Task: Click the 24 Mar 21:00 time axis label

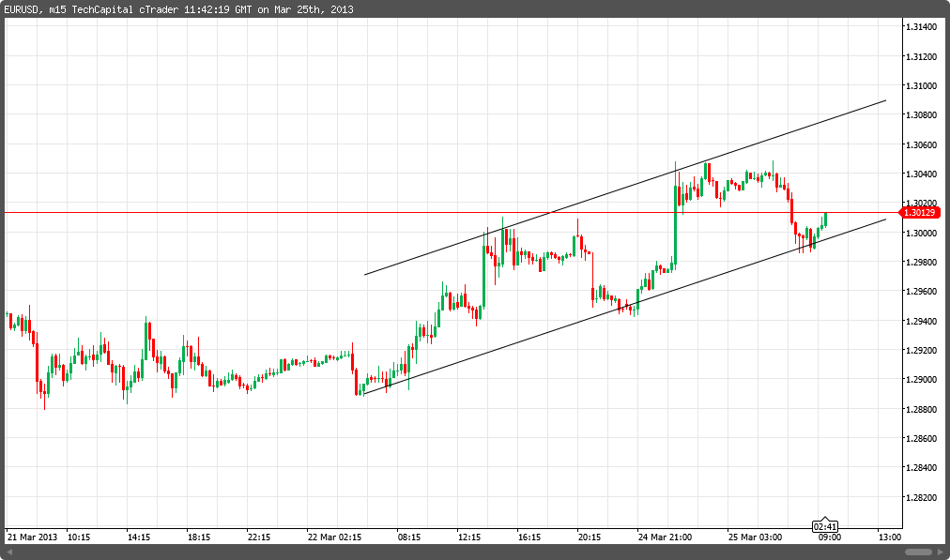Action: point(665,537)
